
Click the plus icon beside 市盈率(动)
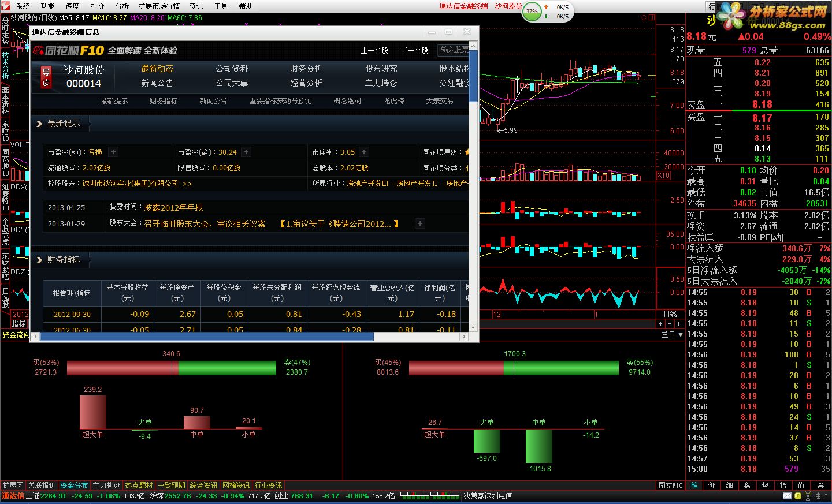click(x=113, y=152)
